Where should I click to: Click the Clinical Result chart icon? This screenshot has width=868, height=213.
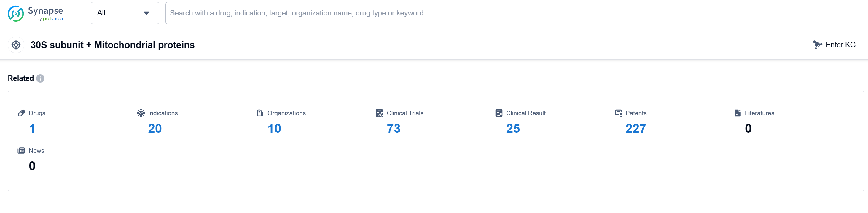pyautogui.click(x=499, y=113)
